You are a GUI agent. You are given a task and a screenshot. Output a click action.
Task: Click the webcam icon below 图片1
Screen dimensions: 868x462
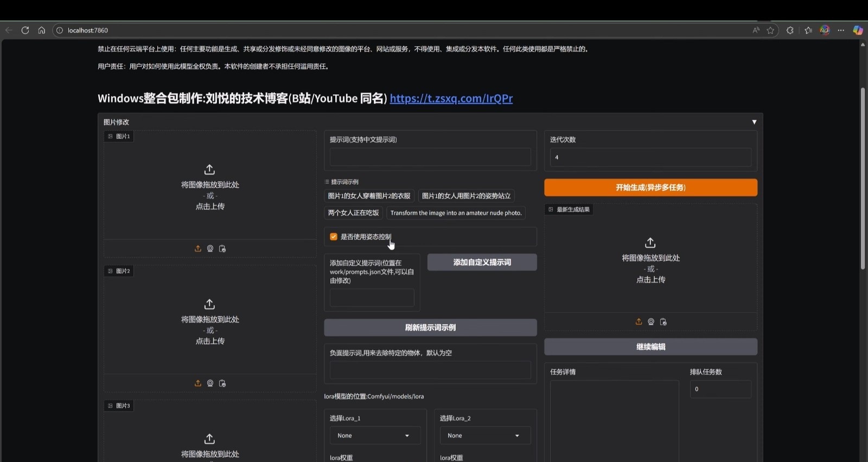coord(210,248)
